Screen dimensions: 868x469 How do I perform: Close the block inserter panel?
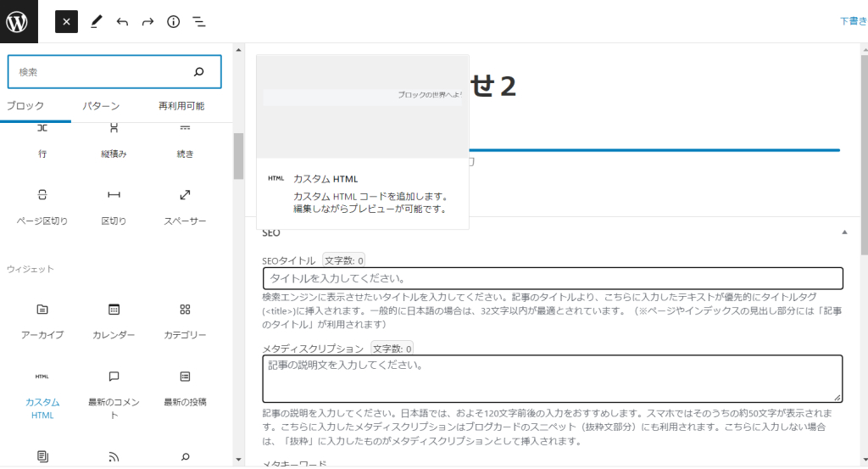click(x=66, y=21)
